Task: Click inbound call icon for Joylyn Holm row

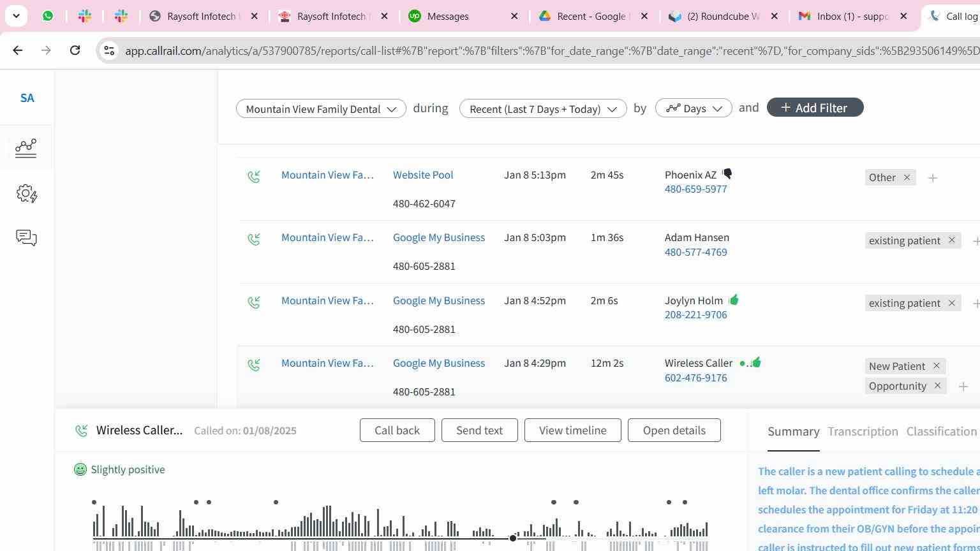Action: [x=254, y=302]
